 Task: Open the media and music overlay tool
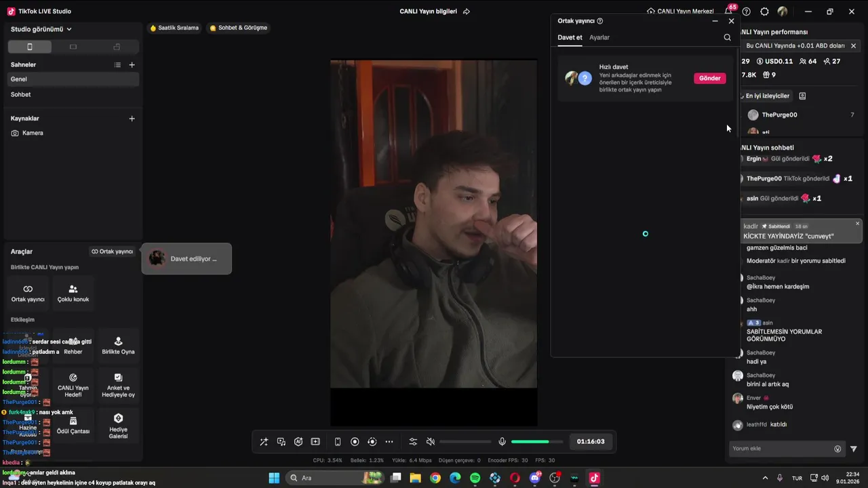pos(281,442)
